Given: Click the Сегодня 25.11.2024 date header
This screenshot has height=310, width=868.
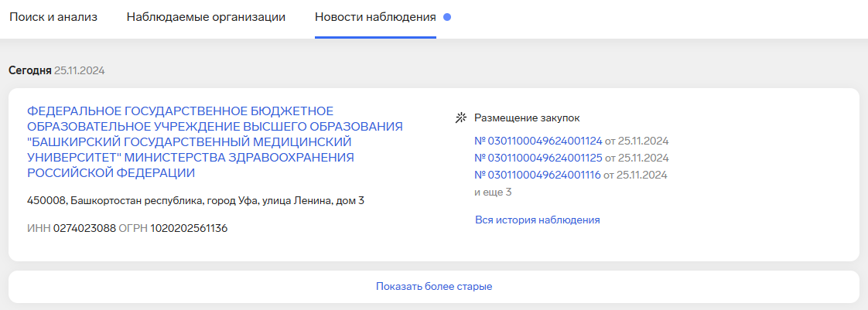Looking at the screenshot, I should 56,70.
